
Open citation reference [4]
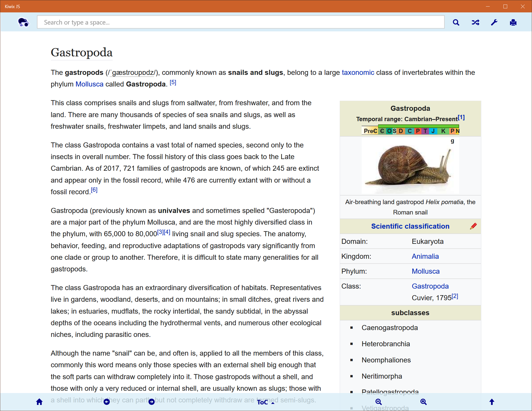coord(167,232)
